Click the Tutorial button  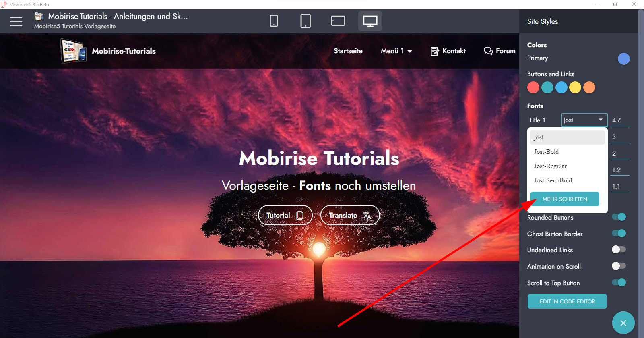[285, 215]
